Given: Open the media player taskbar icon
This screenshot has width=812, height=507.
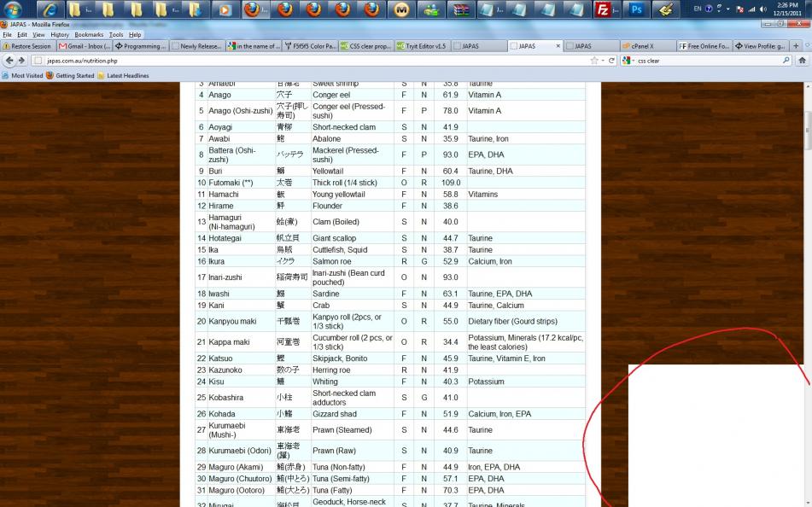Looking at the screenshot, I should pos(225,9).
